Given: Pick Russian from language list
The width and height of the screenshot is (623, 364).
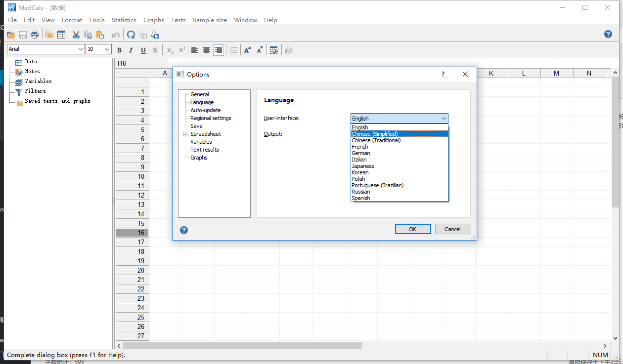Looking at the screenshot, I should point(400,192).
